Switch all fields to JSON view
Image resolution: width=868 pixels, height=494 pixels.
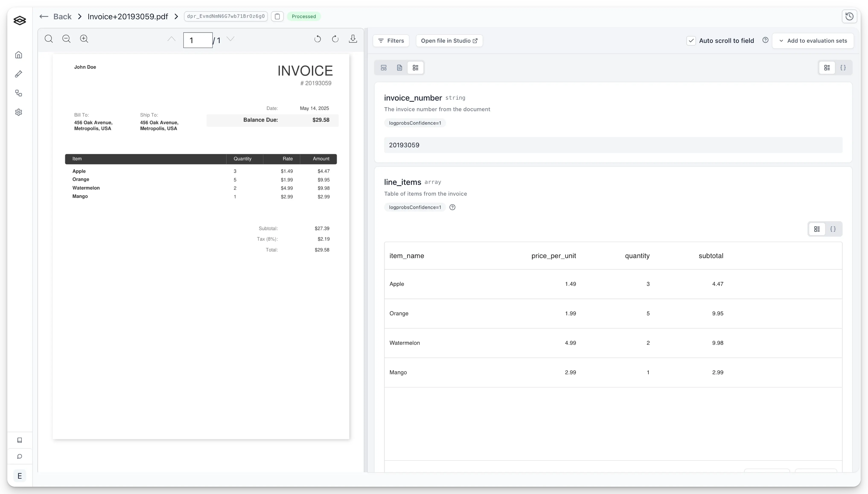click(843, 67)
